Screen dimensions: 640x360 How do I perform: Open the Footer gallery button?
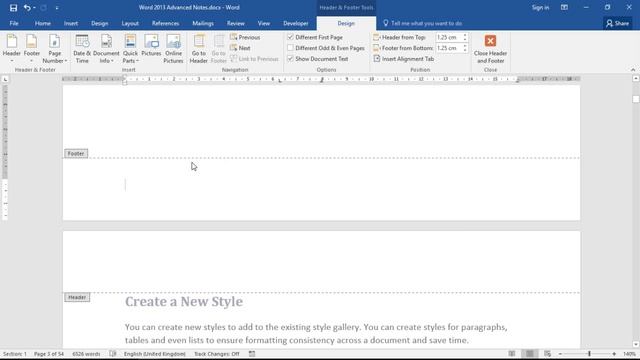[x=31, y=49]
